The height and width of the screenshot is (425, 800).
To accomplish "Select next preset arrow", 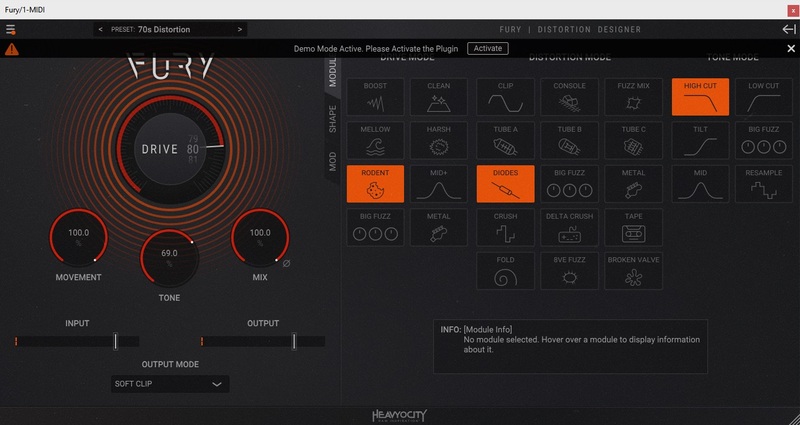I will (240, 30).
